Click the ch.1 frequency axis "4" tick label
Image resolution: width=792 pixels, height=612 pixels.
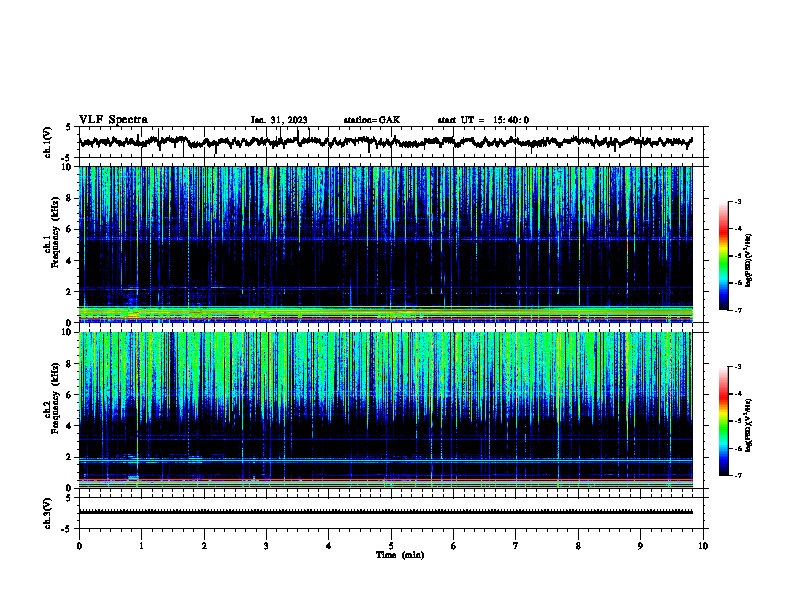pos(69,261)
